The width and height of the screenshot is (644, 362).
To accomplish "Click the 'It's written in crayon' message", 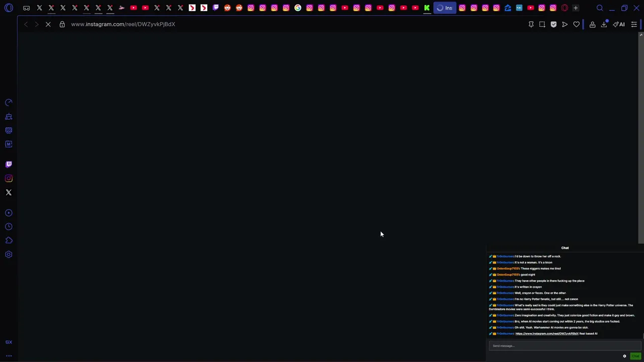I will click(528, 287).
